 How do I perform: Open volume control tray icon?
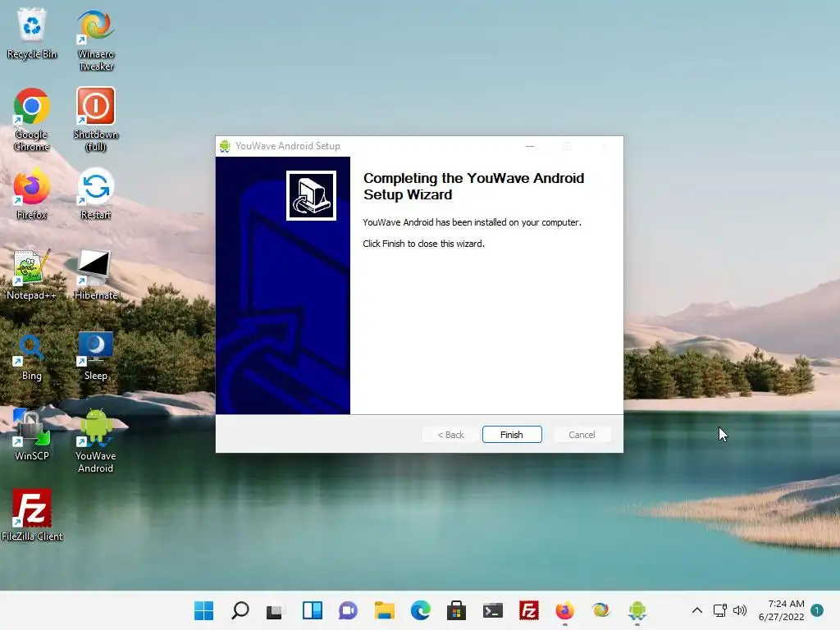[740, 610]
